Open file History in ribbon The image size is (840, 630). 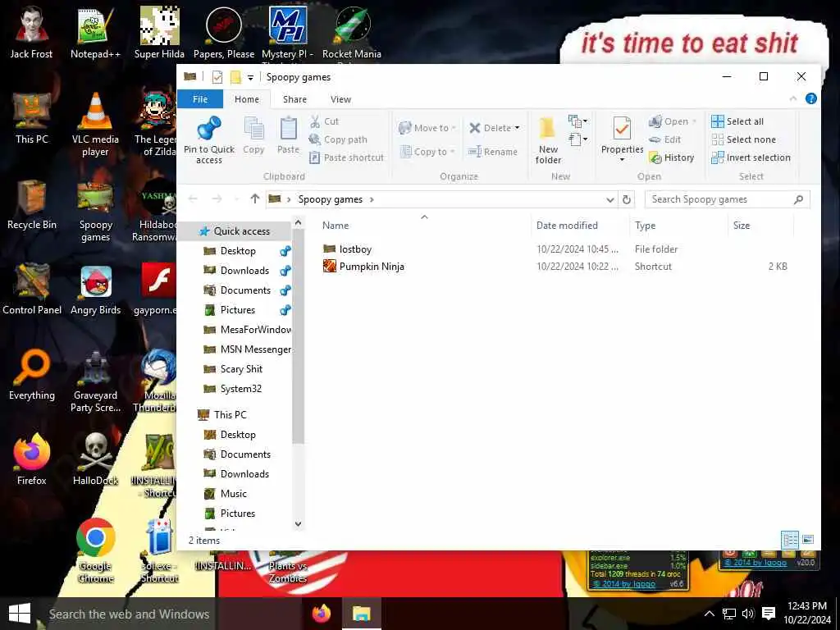coord(671,157)
